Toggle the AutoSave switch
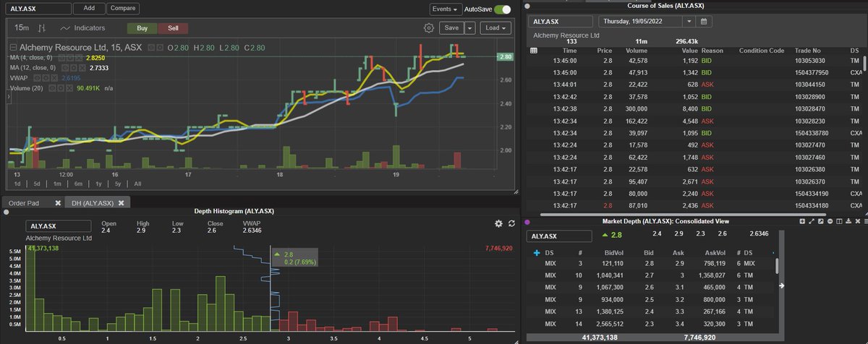Image resolution: width=868 pixels, height=344 pixels. pyautogui.click(x=503, y=9)
